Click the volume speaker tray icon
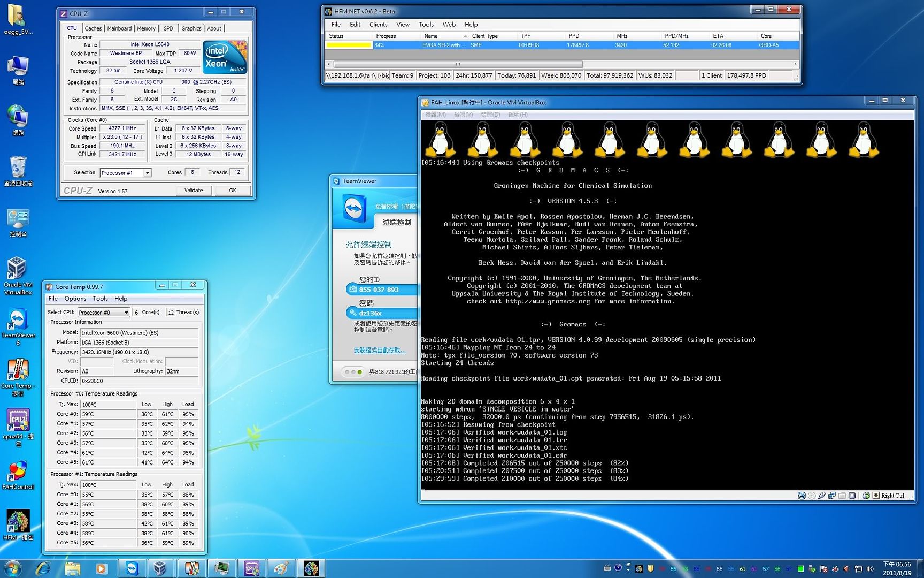The image size is (924, 578). 870,569
